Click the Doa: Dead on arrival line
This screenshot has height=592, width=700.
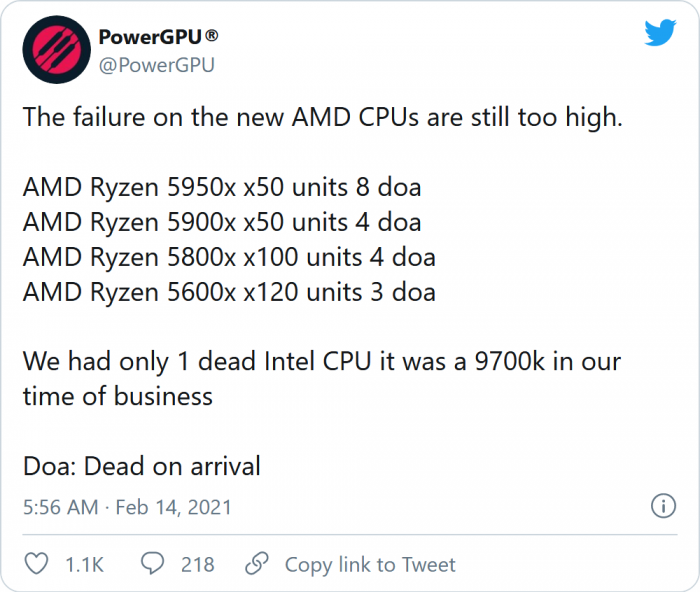click(x=142, y=466)
